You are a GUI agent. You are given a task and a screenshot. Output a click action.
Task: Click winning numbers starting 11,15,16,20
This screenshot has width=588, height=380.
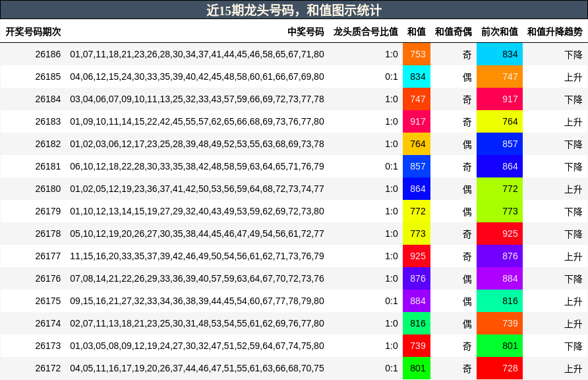point(197,256)
